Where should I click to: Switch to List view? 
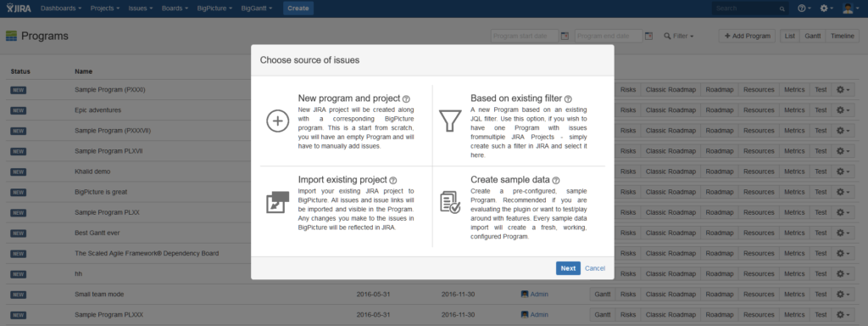click(x=790, y=36)
